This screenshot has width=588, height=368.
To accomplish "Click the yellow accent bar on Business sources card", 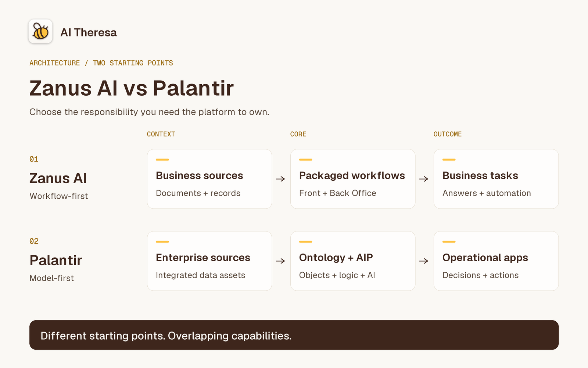I will tap(162, 160).
